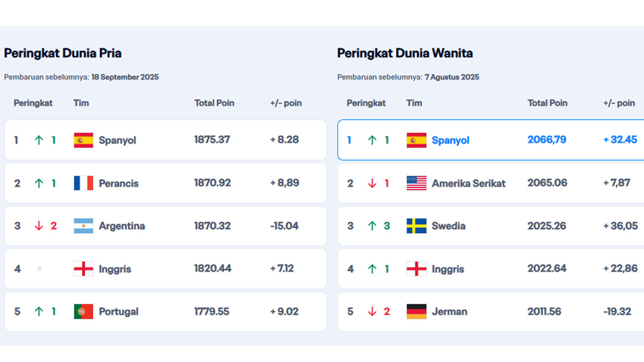Open the highlighted Spanyol row in women's ranking

491,140
